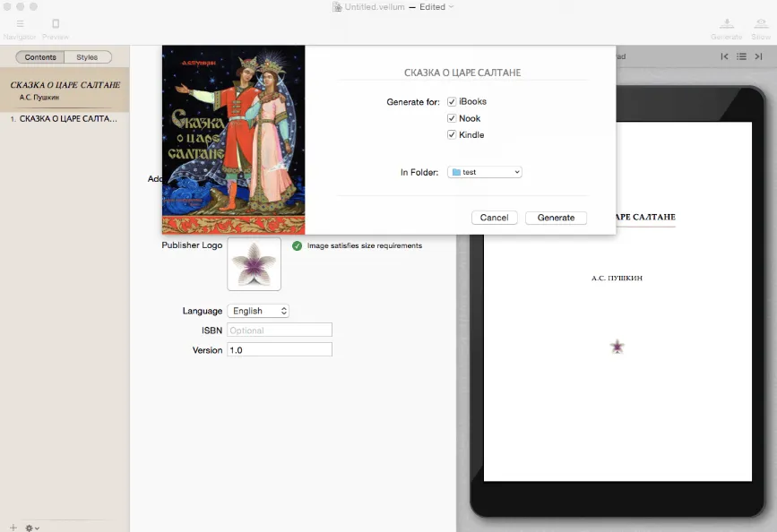Click the Cancel button

(x=494, y=218)
